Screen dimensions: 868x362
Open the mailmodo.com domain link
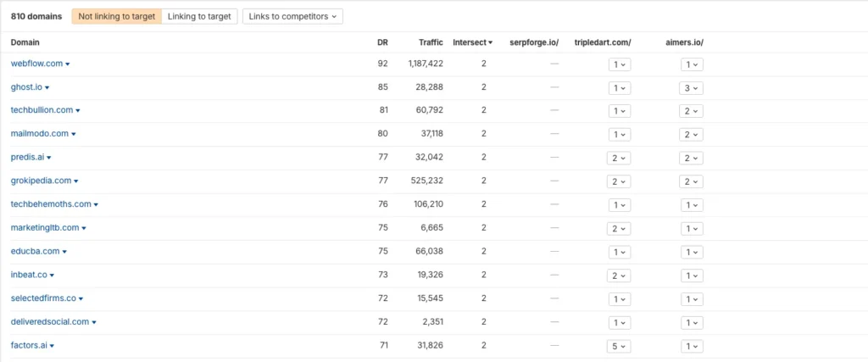(39, 133)
